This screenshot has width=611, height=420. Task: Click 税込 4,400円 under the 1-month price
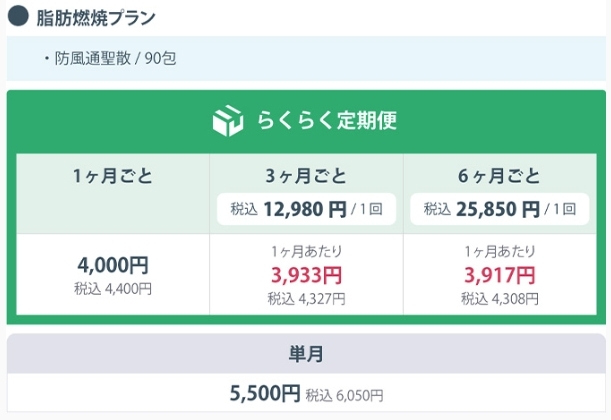tap(113, 289)
